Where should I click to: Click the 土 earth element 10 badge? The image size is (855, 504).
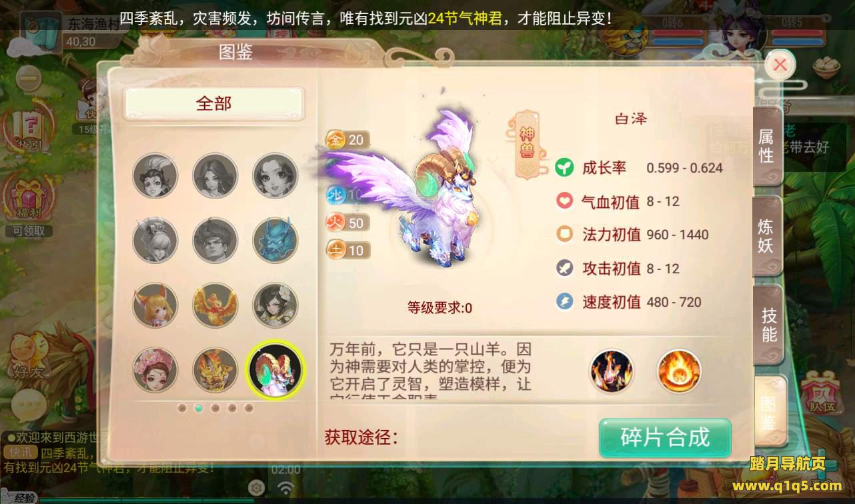pyautogui.click(x=347, y=250)
